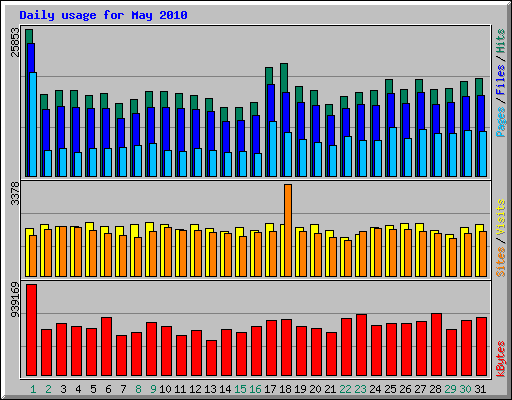The image size is (512, 400).
Task: Click the cyan pages bar for day 17
Action: pos(273,149)
